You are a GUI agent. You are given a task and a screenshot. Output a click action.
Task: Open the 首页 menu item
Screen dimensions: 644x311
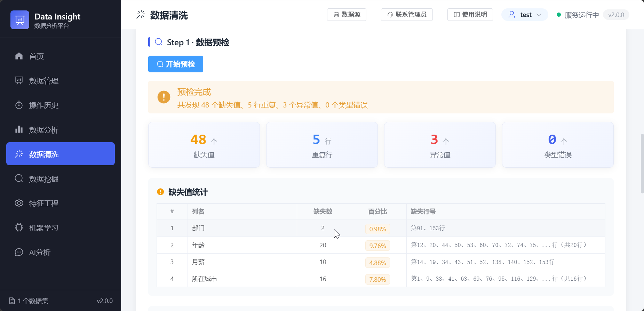(x=61, y=56)
